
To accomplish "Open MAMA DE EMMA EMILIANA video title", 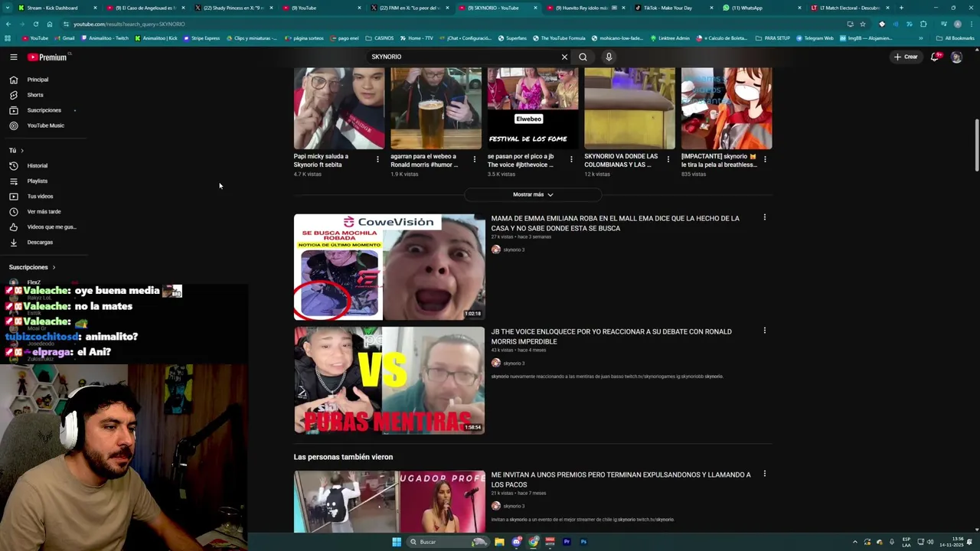I will pos(615,223).
